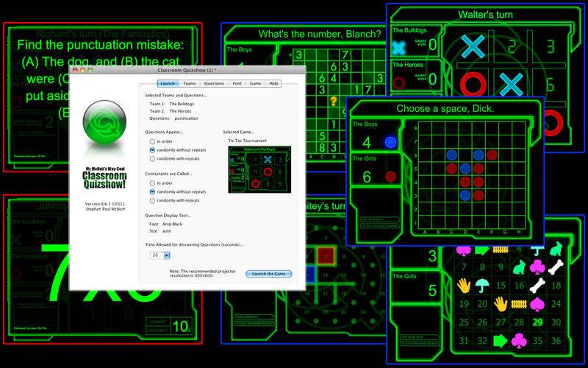Click the red piece at E3 on Dick's board
588x368 pixels.
(478, 195)
